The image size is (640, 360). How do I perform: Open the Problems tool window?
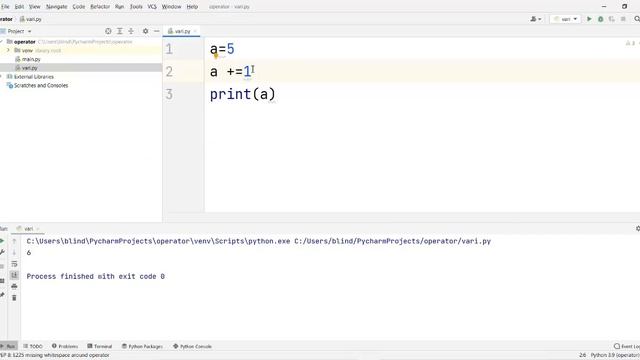click(65, 346)
